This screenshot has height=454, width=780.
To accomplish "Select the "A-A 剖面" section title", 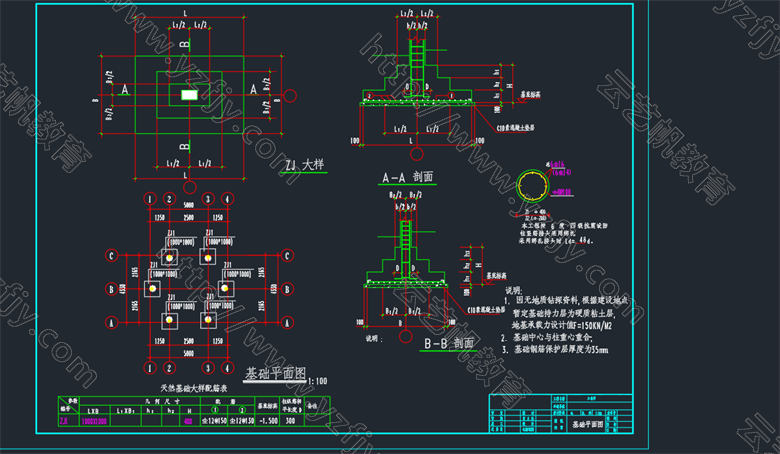I will [x=407, y=177].
